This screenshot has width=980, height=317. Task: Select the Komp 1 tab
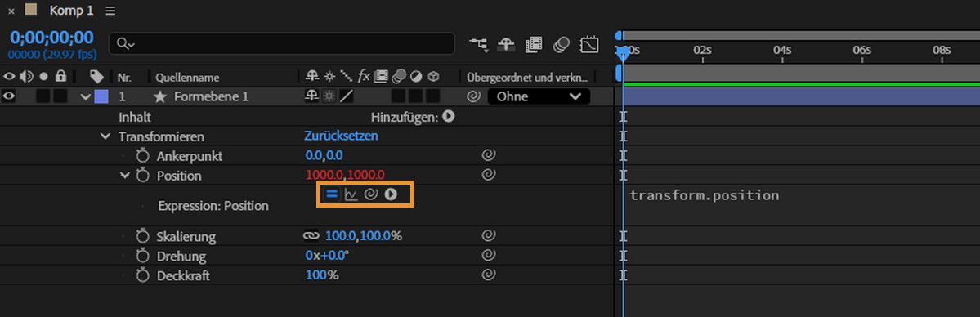pyautogui.click(x=70, y=11)
